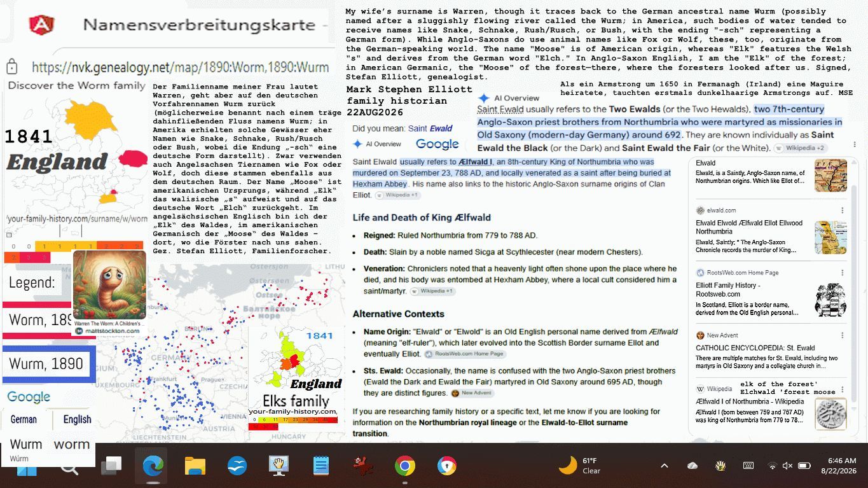
Task: Click the AI Overview sparkle above the Two Ewalds answer
Action: 484,98
